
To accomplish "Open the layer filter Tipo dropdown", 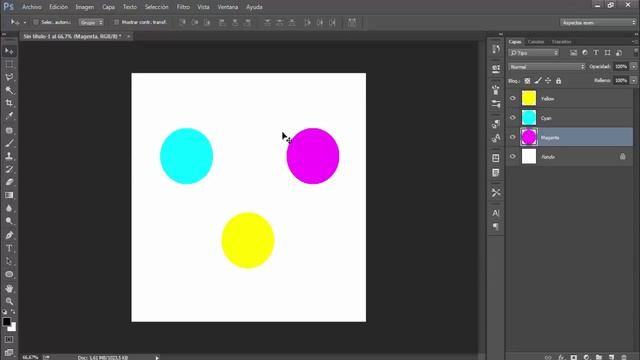I will pos(533,53).
